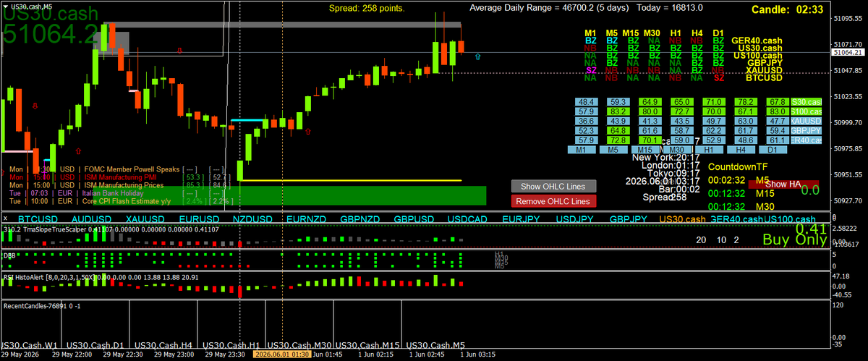Switch to GBPNZD in symbol bar
This screenshot has width=868, height=361.
[x=360, y=218]
